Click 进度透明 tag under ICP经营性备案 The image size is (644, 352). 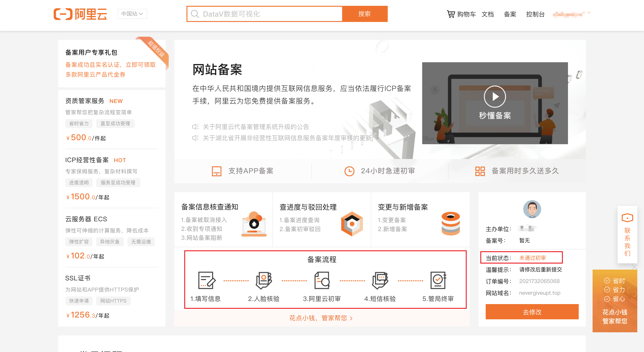coord(79,182)
